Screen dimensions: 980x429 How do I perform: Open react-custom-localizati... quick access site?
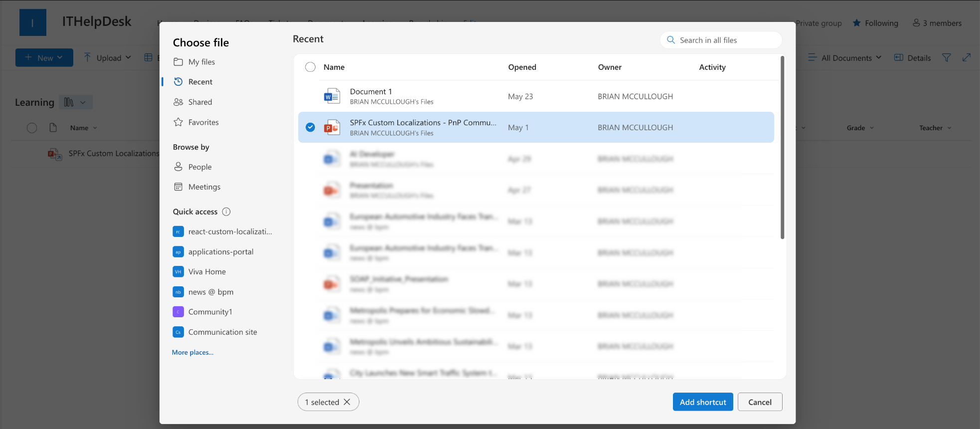pos(223,231)
